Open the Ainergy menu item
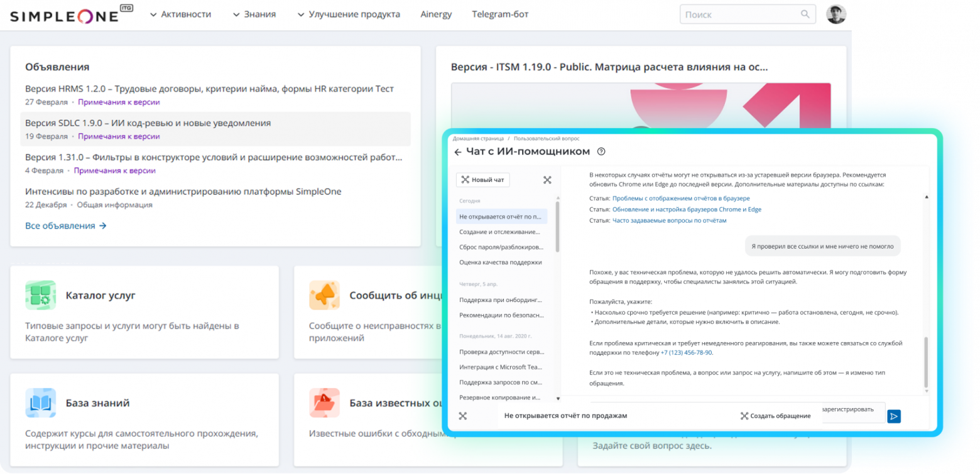Viewport: 980px width, 474px height. coord(436,14)
